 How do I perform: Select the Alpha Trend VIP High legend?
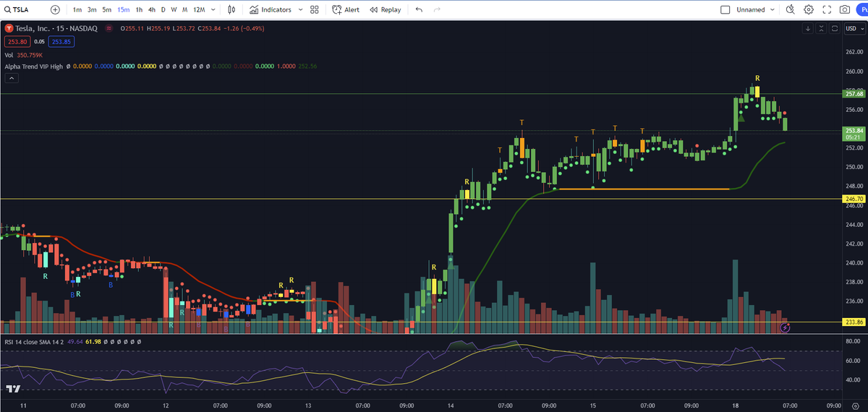(x=33, y=66)
